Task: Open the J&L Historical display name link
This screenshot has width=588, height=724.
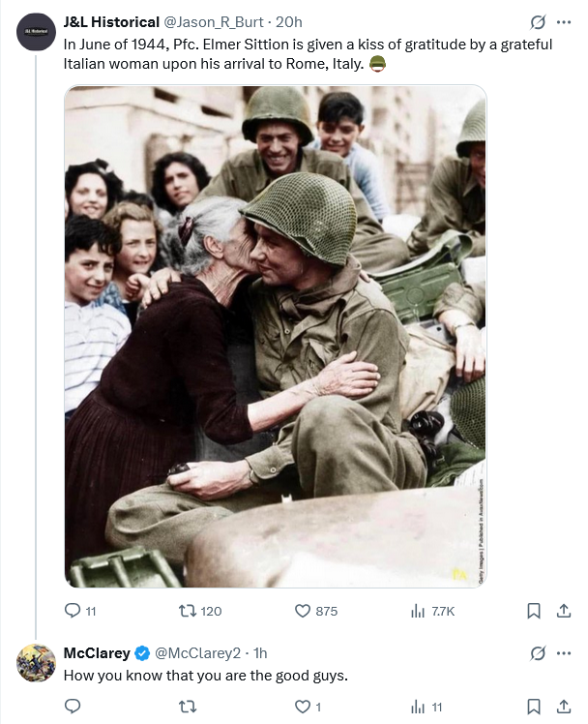Action: [111, 21]
